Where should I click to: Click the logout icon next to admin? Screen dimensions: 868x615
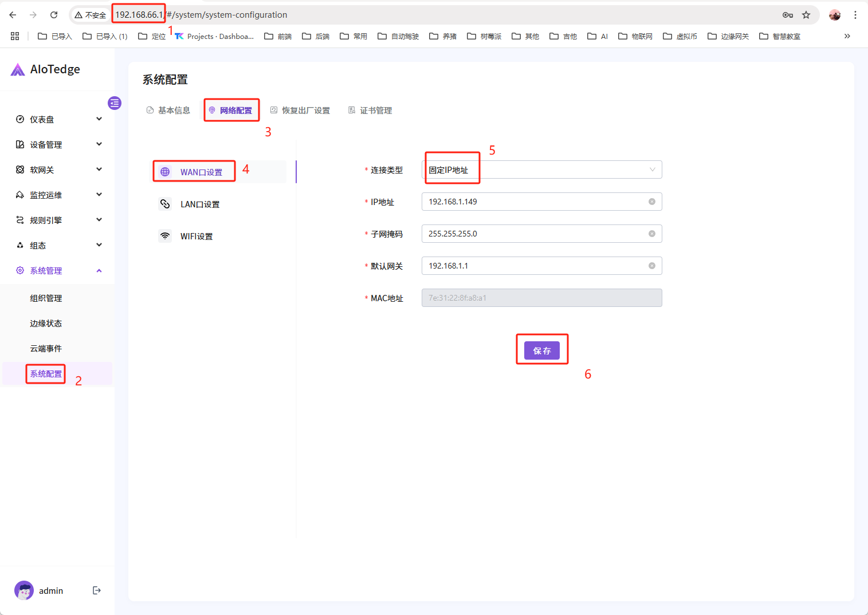[x=97, y=590]
